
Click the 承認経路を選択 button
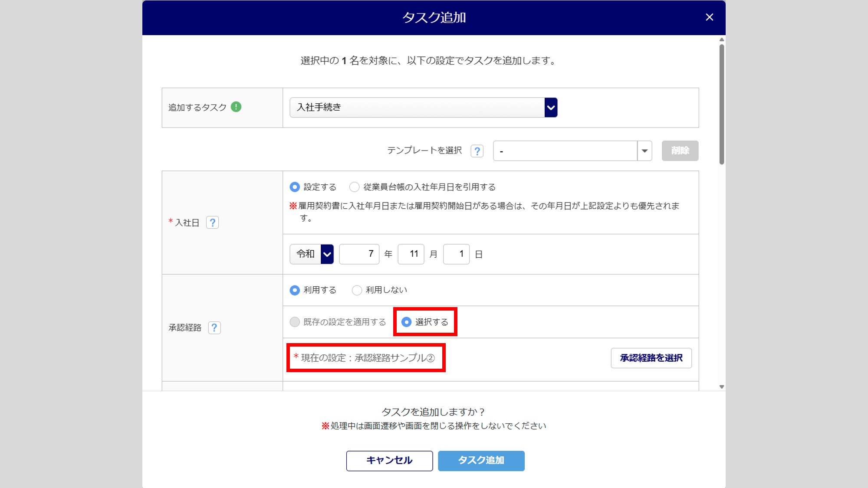coord(651,358)
